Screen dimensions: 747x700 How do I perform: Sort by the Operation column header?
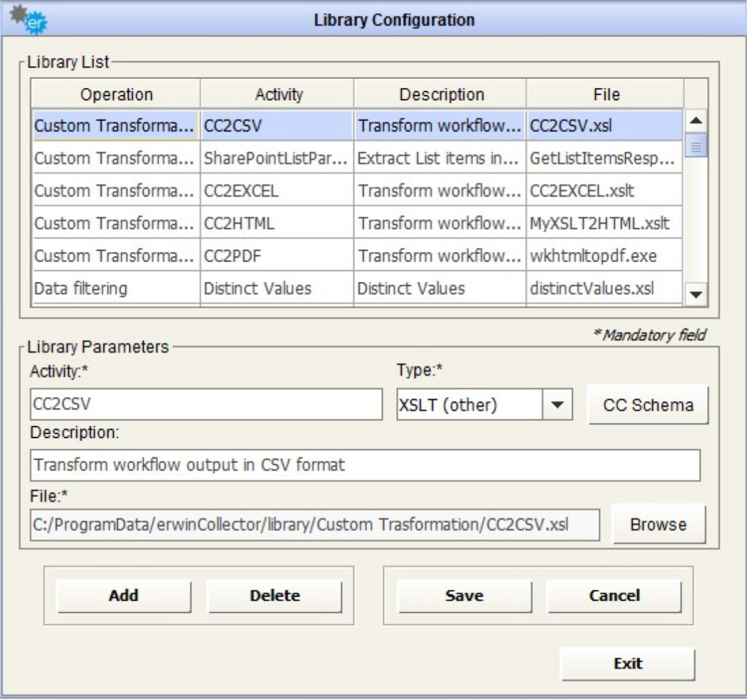point(116,95)
